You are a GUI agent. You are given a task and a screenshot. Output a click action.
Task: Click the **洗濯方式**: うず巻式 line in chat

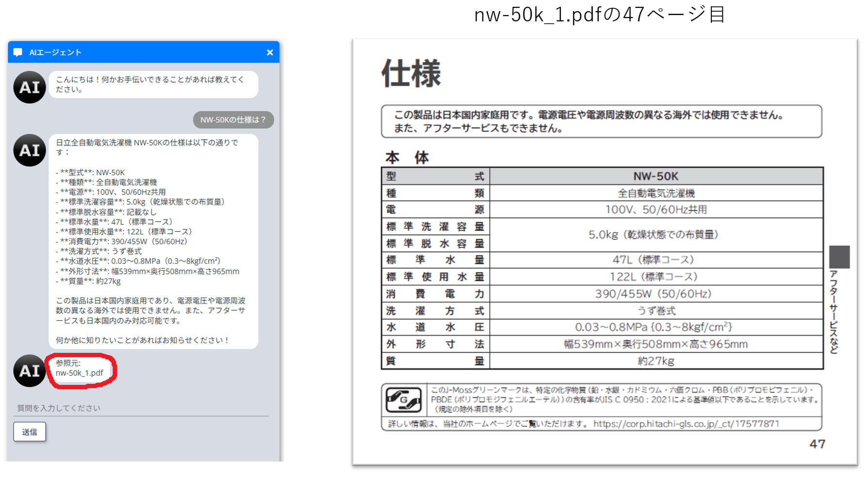tap(98, 251)
